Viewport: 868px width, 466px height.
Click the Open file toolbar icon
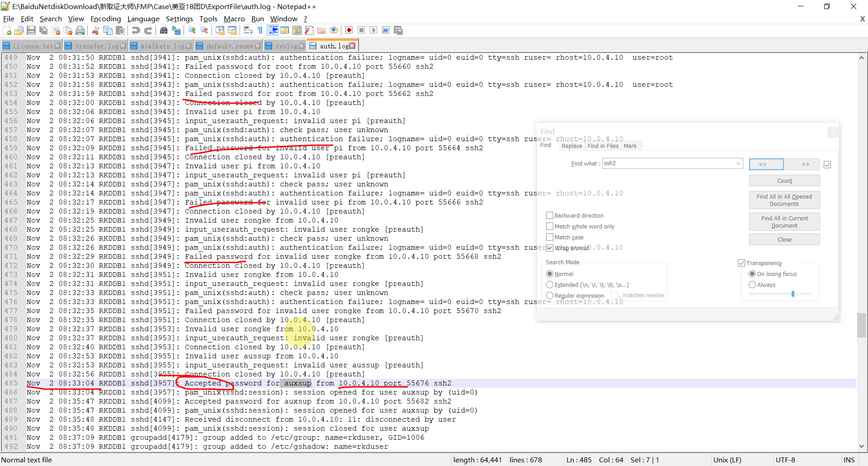[x=19, y=30]
